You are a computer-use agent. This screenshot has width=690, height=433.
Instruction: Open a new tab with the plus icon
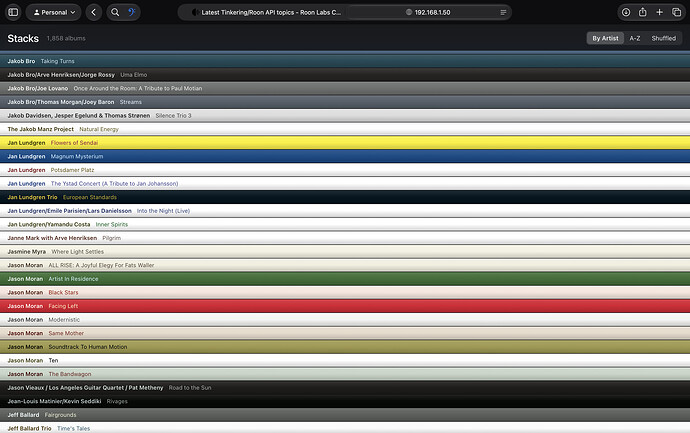[659, 12]
